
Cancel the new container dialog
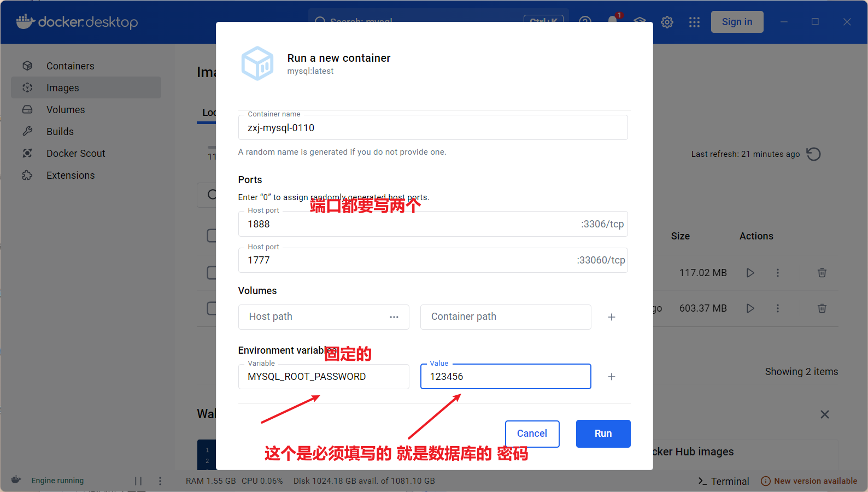[532, 434]
